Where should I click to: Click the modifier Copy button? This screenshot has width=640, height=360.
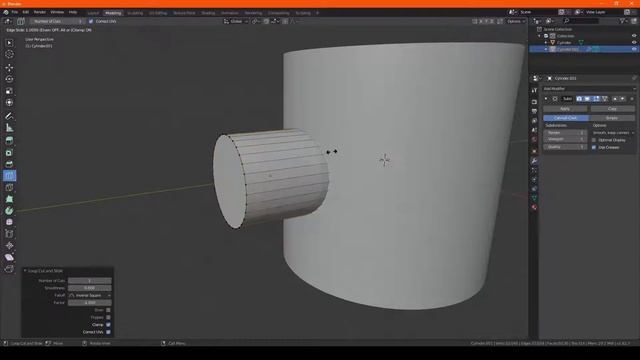[612, 109]
